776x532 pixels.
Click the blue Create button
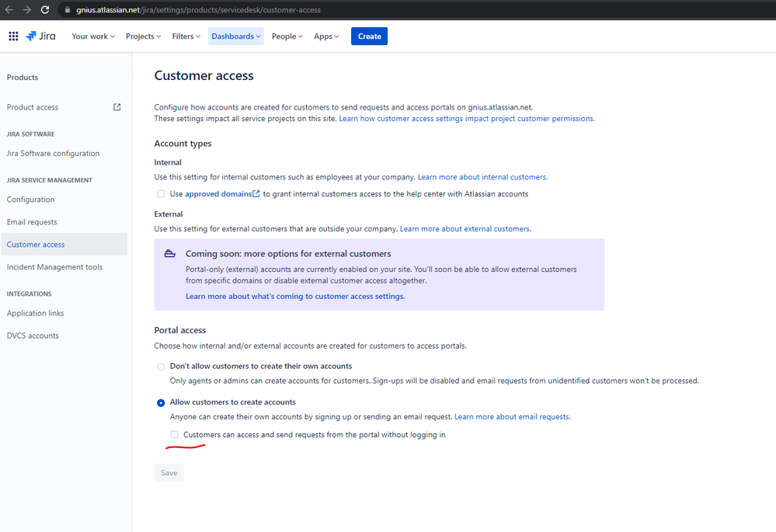369,37
